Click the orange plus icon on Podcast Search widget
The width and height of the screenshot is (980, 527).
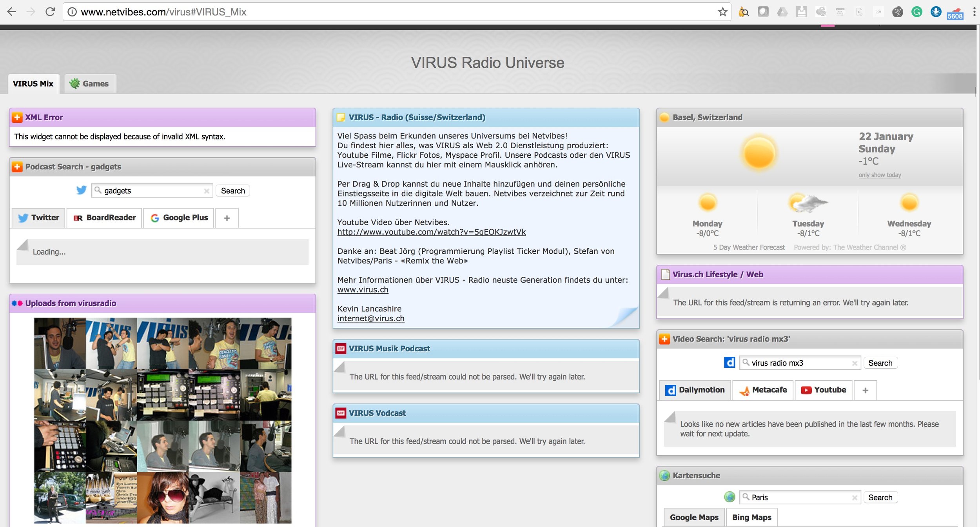pyautogui.click(x=17, y=167)
